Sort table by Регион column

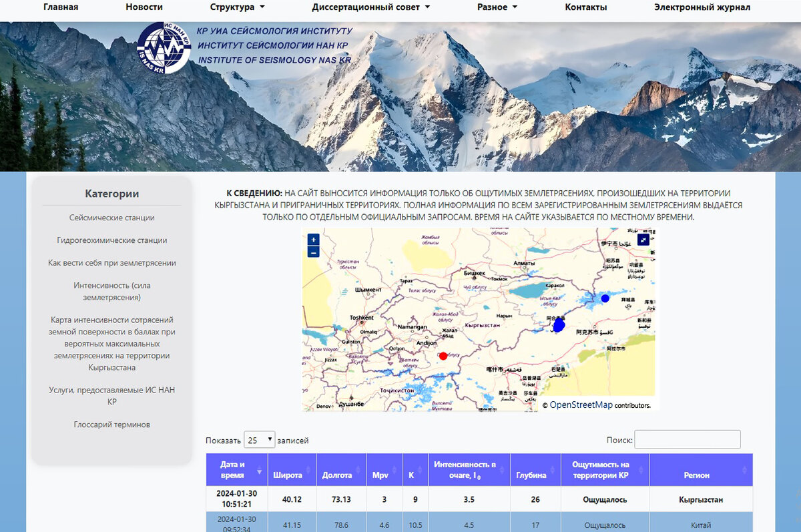[701, 470]
